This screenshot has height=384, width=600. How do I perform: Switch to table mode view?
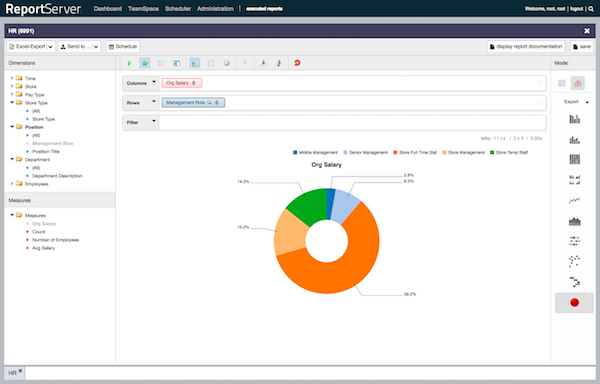(x=562, y=83)
